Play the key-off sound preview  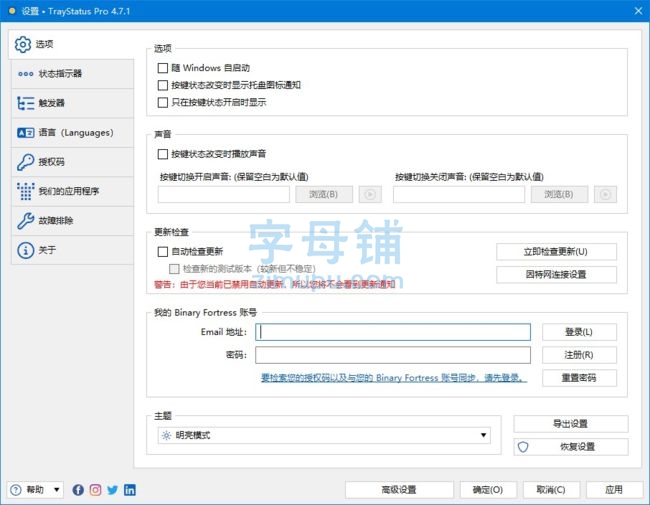point(605,194)
